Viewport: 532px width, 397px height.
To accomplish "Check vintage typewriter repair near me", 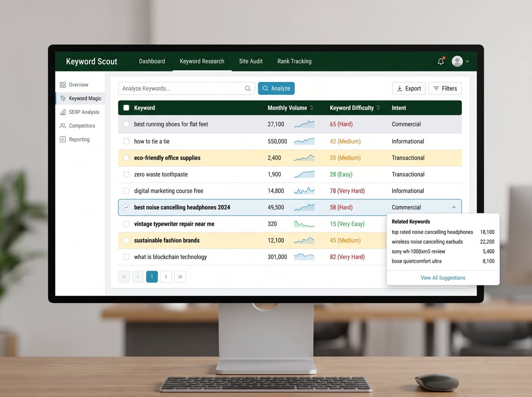I will pos(126,224).
